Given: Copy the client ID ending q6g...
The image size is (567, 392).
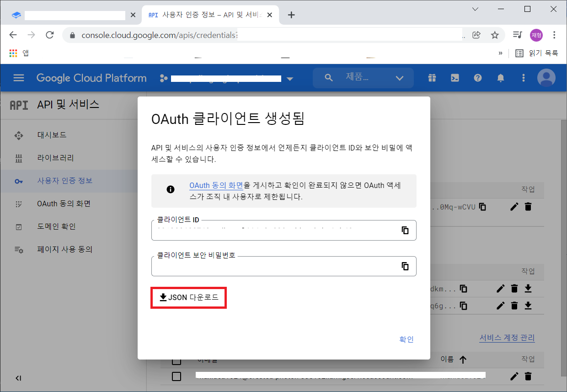Looking at the screenshot, I should point(464,306).
